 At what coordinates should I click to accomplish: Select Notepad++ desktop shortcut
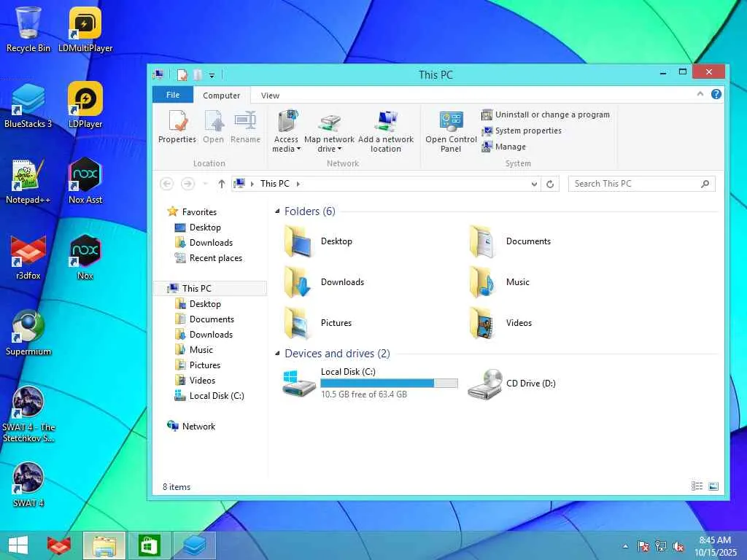[28, 182]
